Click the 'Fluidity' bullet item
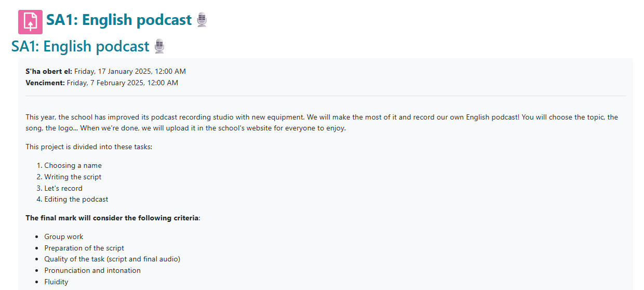This screenshot has height=290, width=644. tap(56, 282)
